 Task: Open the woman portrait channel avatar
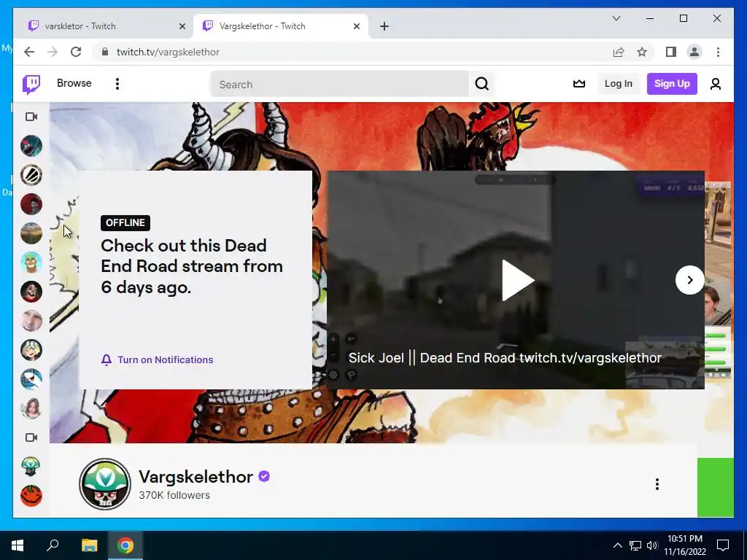tap(31, 408)
